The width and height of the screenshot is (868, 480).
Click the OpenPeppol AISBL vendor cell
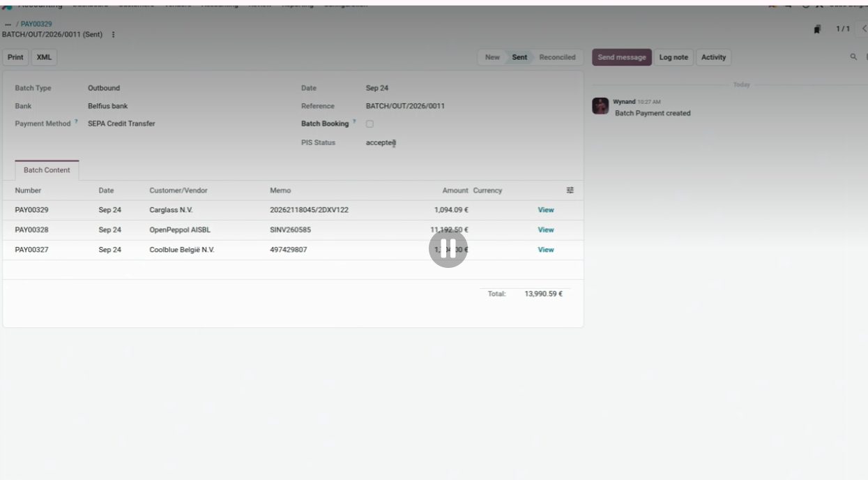point(180,230)
